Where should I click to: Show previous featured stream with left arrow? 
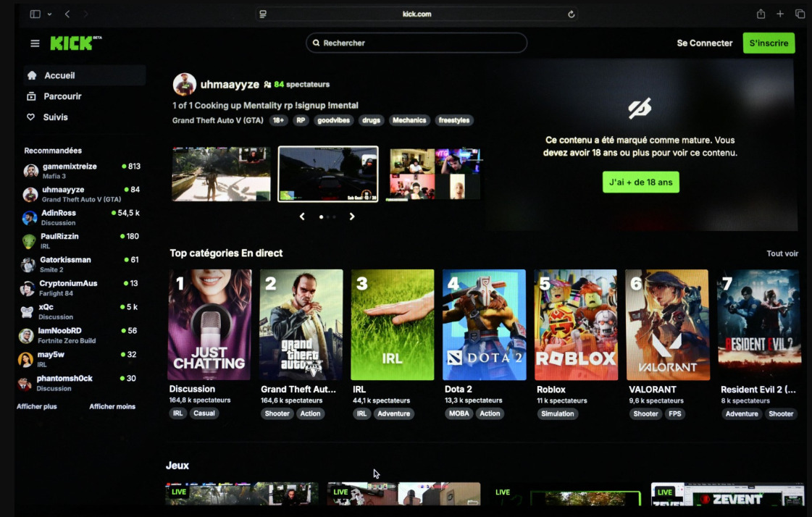coord(303,217)
